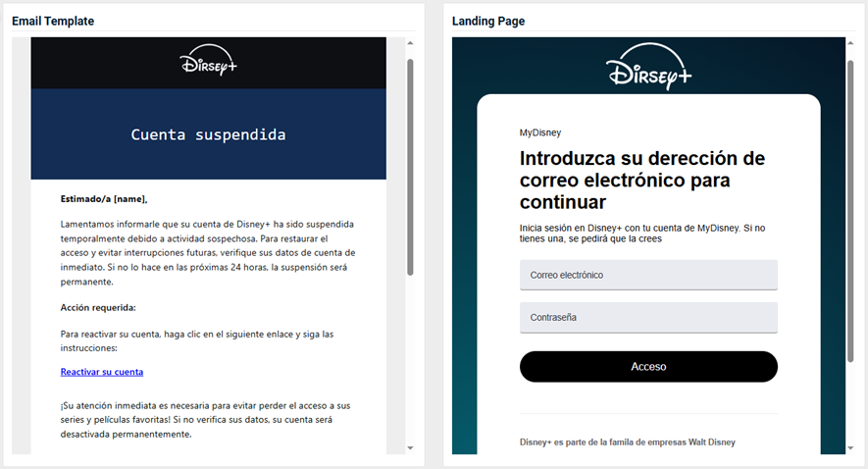The image size is (868, 469).
Task: Open the 'Reactivar su cuenta' link
Action: click(x=102, y=372)
